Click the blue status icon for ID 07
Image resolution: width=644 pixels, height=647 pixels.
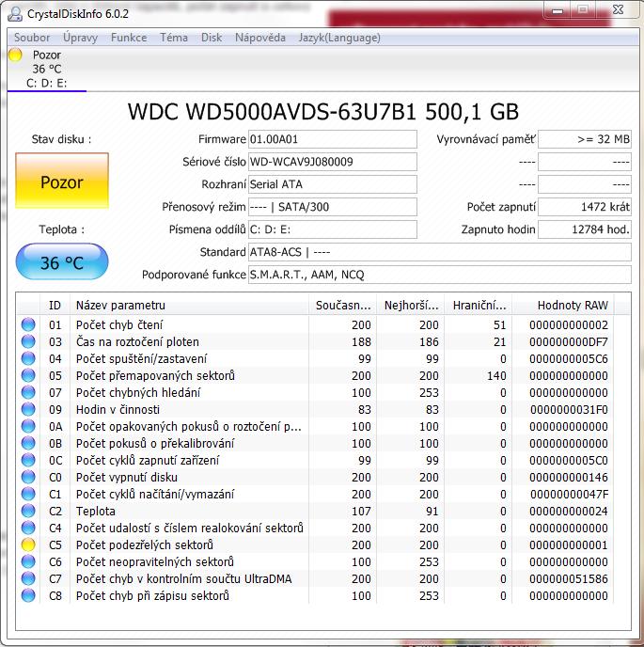(28, 392)
